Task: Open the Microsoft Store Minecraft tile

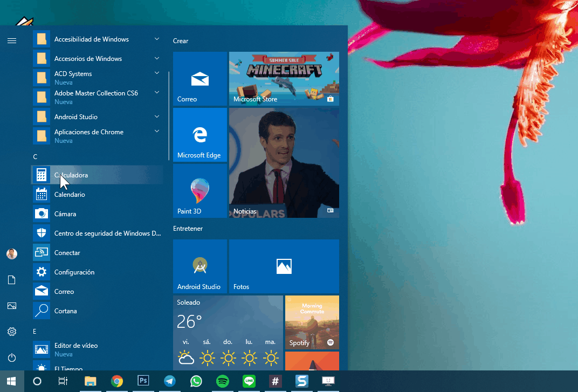Action: tap(284, 79)
